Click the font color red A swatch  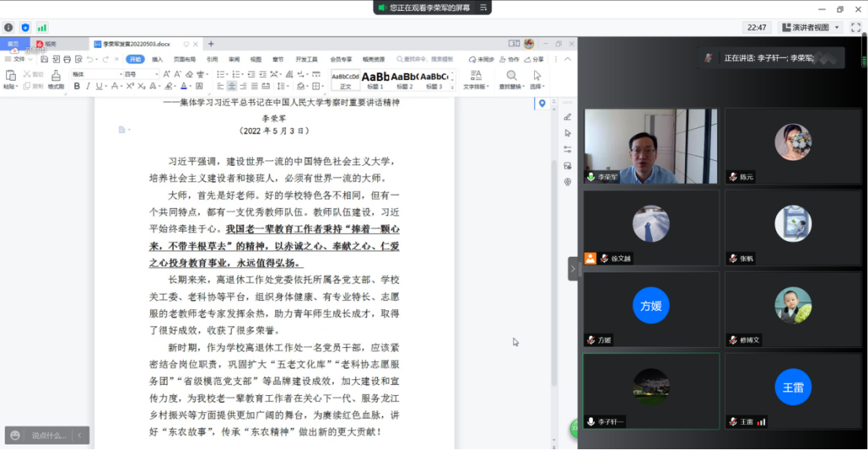184,86
